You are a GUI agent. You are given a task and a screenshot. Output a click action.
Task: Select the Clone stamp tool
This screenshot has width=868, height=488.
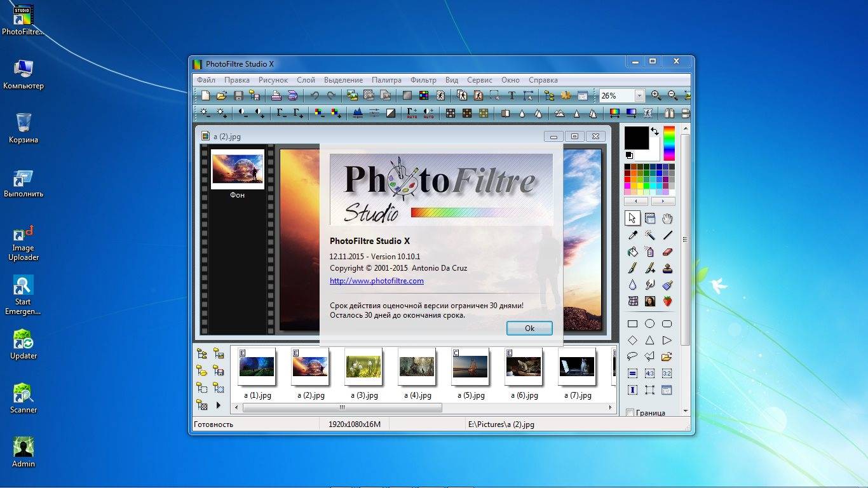(667, 268)
